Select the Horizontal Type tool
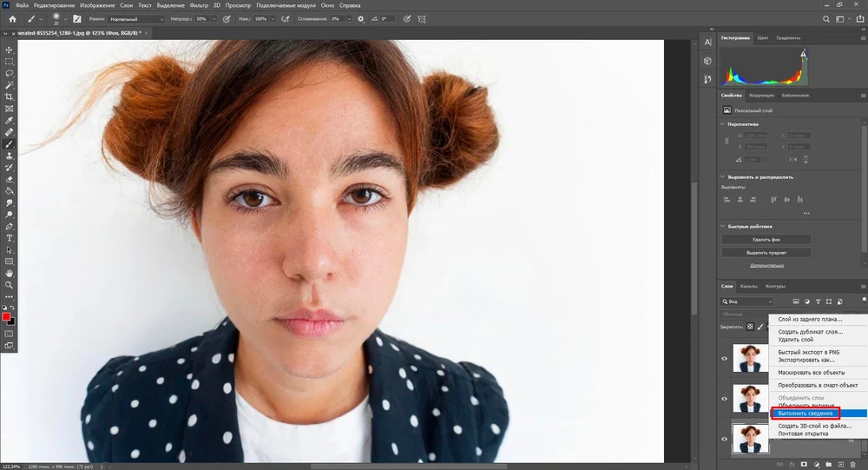 coord(9,238)
